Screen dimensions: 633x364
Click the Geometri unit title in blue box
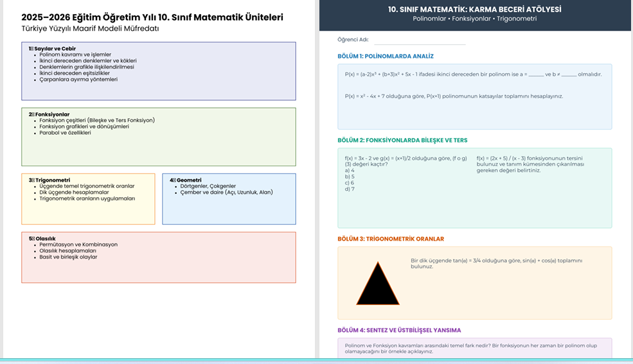188,180
